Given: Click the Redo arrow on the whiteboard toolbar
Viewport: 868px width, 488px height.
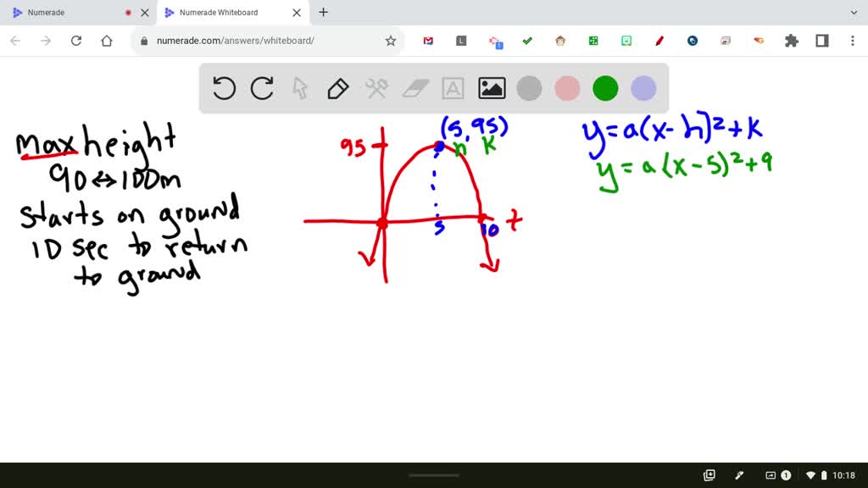Looking at the screenshot, I should click(262, 87).
